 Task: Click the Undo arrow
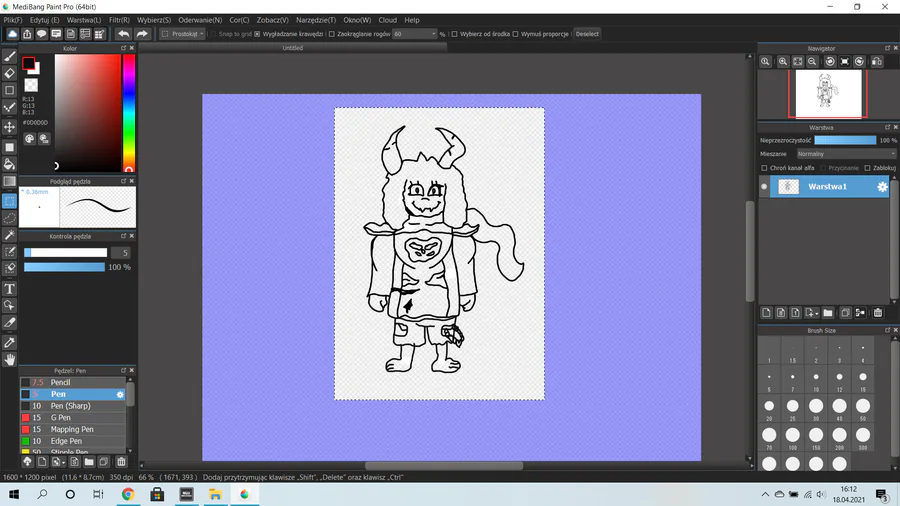click(123, 34)
